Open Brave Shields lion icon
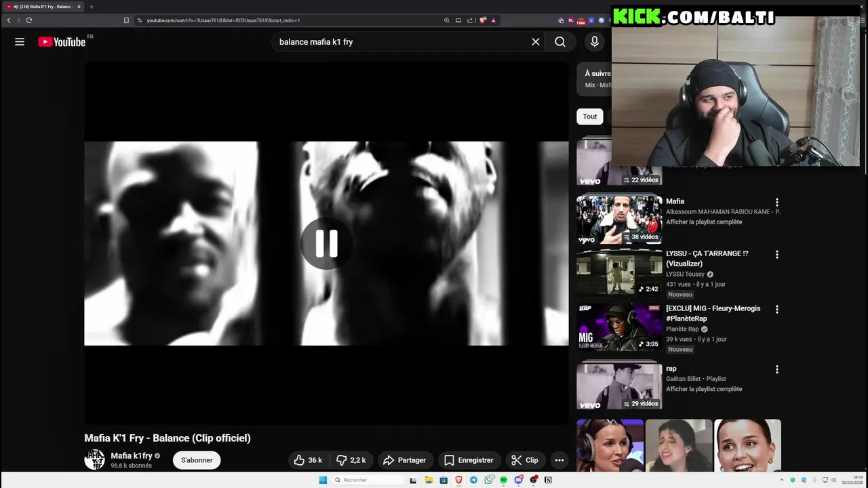 tap(483, 20)
